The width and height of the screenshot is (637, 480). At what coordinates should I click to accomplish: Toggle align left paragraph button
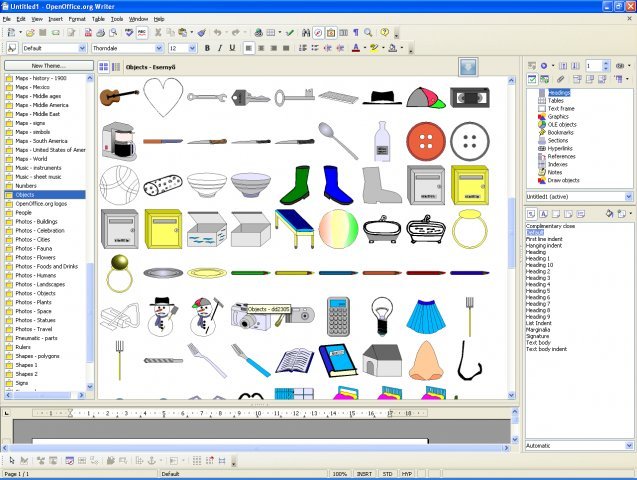coord(249,48)
